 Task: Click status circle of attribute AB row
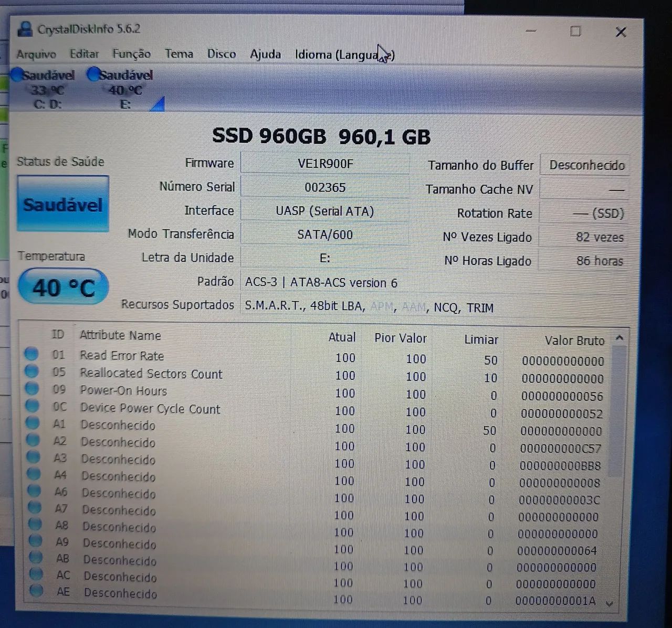point(36,557)
